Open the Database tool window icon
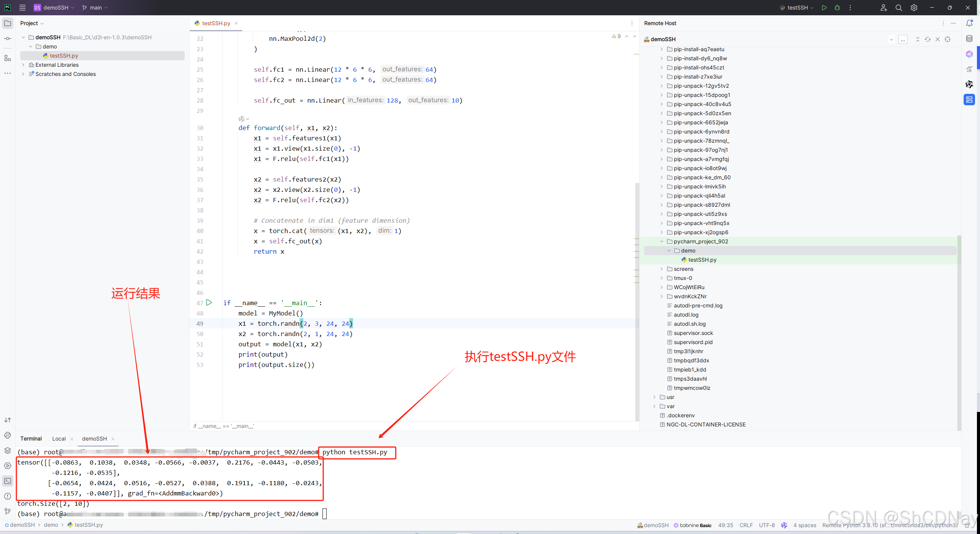This screenshot has width=980, height=534. [969, 39]
